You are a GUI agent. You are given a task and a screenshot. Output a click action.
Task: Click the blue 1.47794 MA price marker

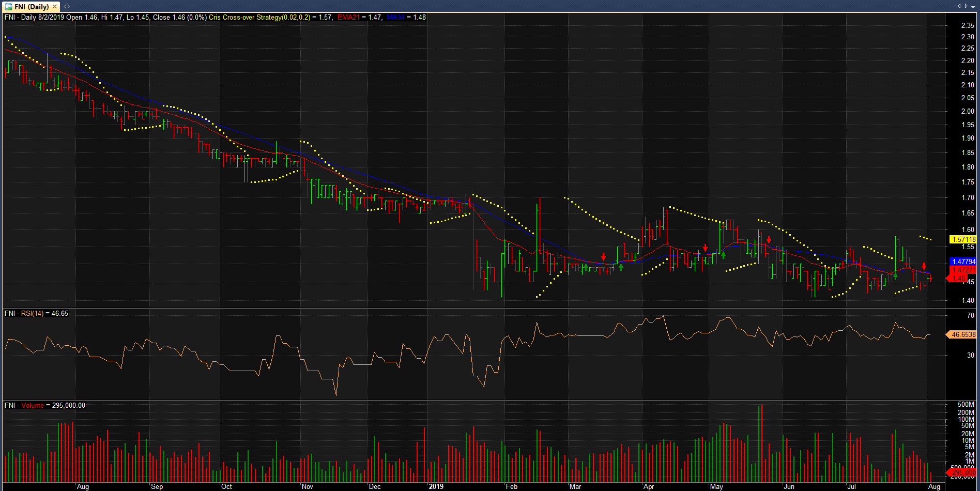click(963, 262)
